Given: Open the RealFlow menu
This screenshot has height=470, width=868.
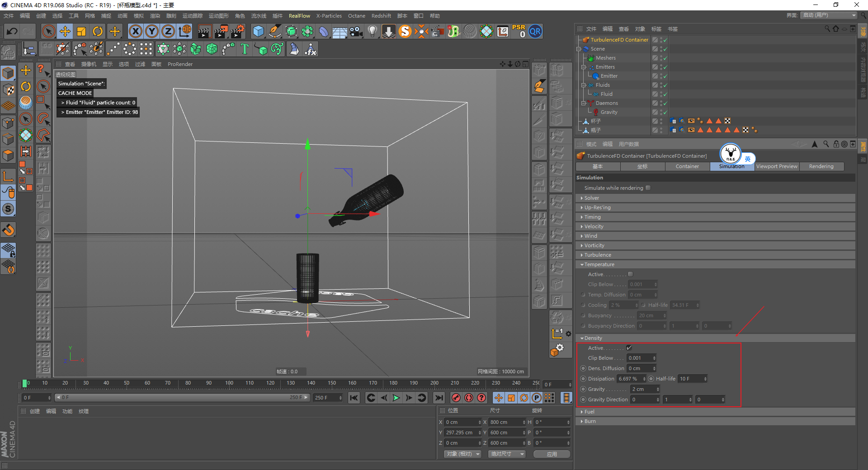Looking at the screenshot, I should pyautogui.click(x=299, y=16).
